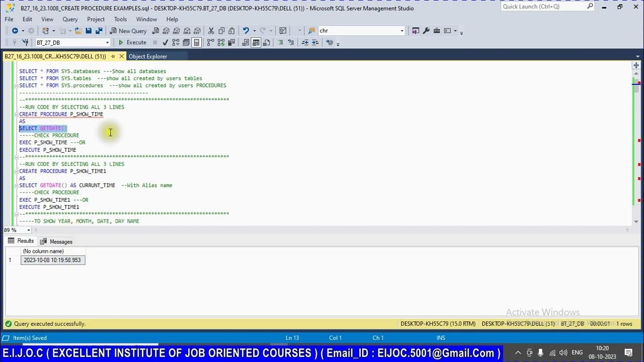Open the Undo history dropdown arrow

pos(254,31)
